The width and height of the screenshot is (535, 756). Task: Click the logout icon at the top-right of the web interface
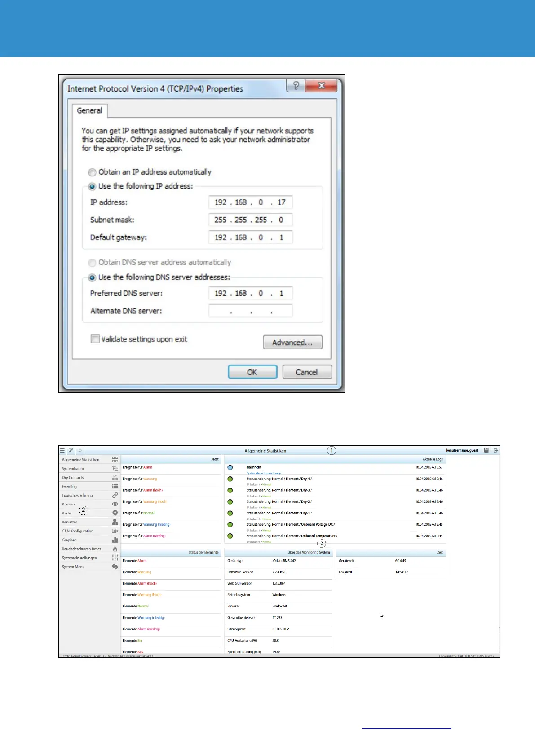[495, 450]
